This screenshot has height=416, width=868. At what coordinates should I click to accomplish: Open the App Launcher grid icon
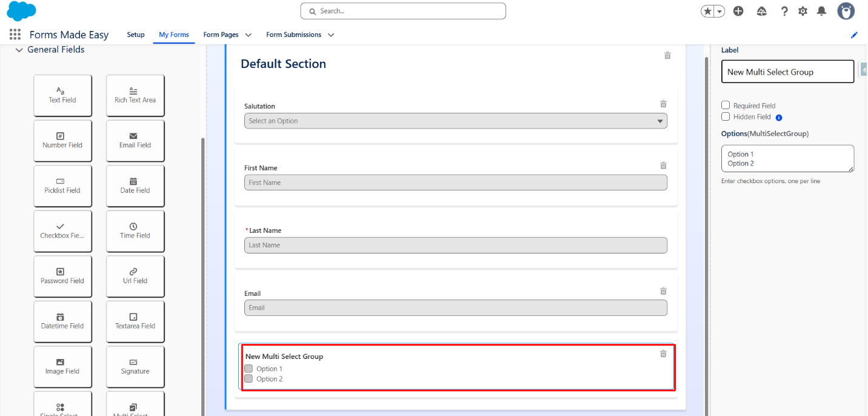coord(15,35)
